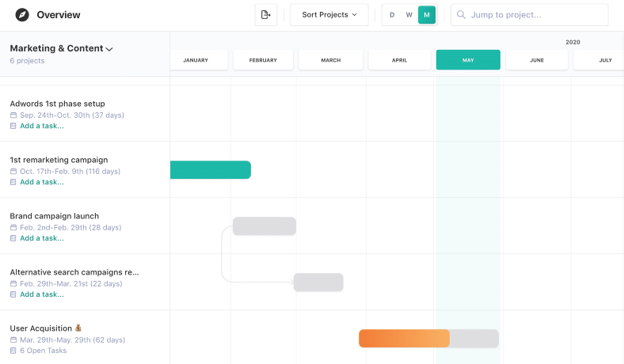Open the Sort Projects dropdown
The image size is (624, 364).
point(329,15)
